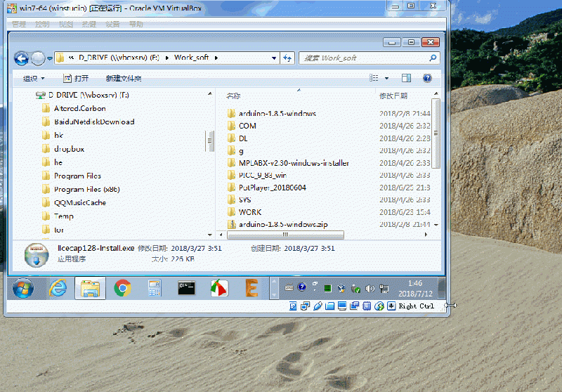The height and width of the screenshot is (392, 562).
Task: Click the Explorer forward arrow button
Action: pos(38,58)
